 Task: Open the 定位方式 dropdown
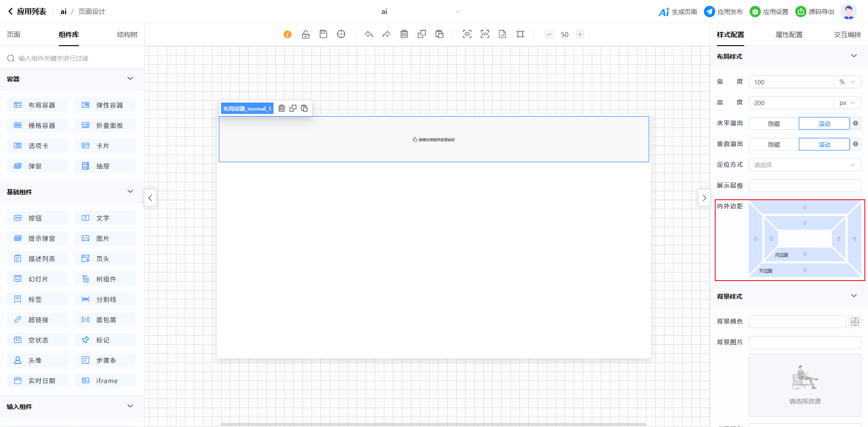tap(804, 165)
